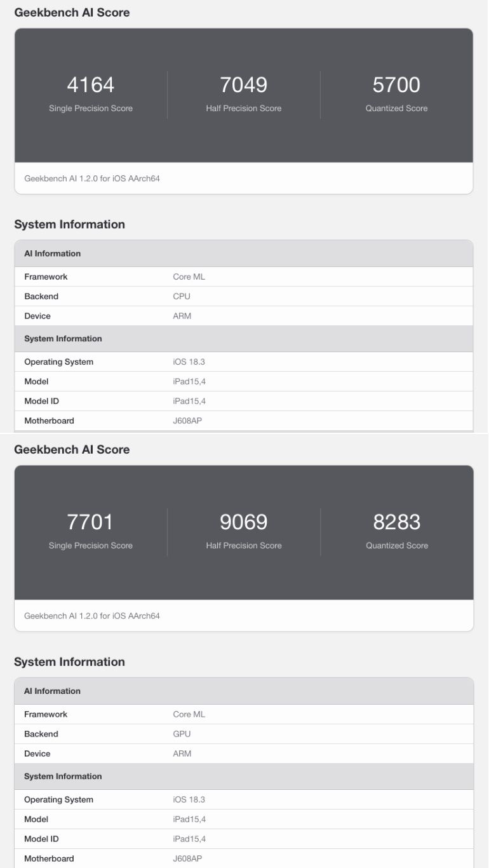The height and width of the screenshot is (868, 489).
Task: Click 'Device' label in the GPU result table
Action: [x=37, y=754]
